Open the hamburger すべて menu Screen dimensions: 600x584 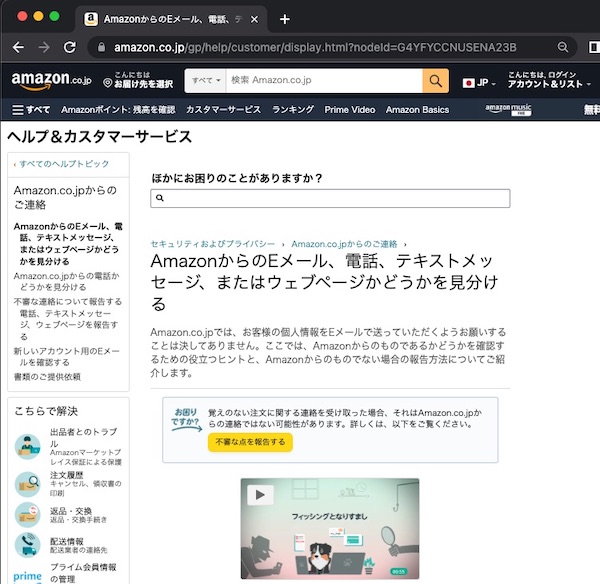pyautogui.click(x=31, y=110)
